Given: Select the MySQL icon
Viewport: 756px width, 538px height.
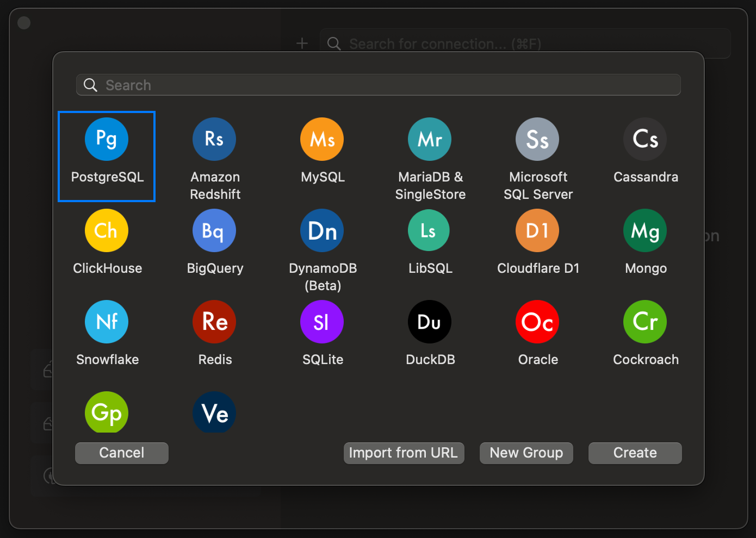Looking at the screenshot, I should (x=321, y=139).
